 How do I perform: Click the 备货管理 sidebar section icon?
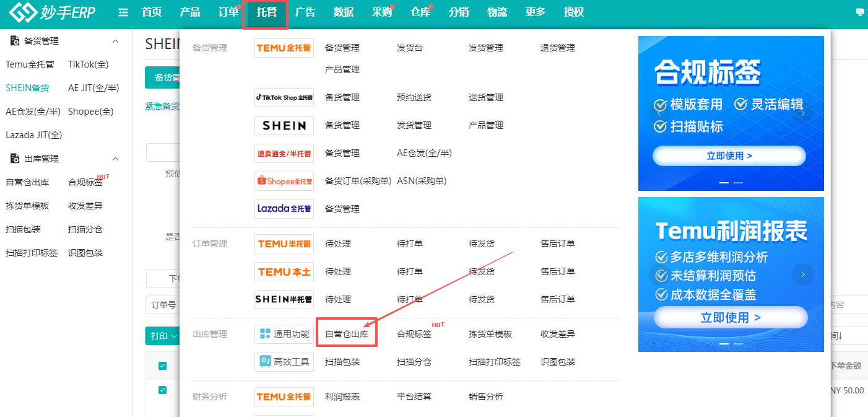click(15, 41)
